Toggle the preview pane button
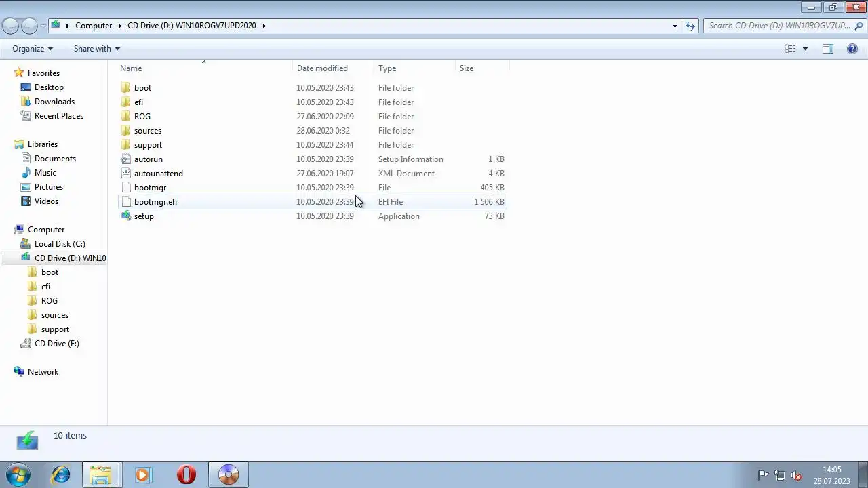This screenshot has width=868, height=488. point(828,49)
